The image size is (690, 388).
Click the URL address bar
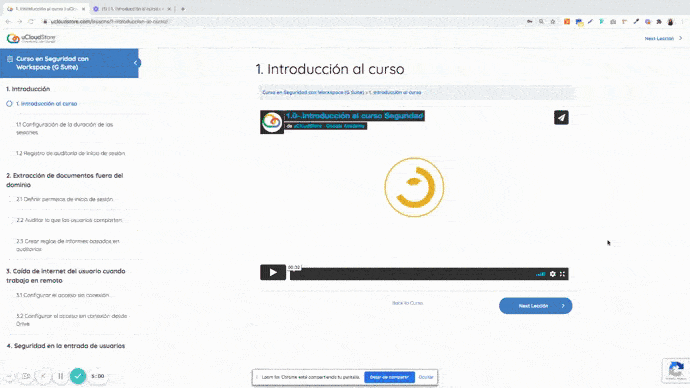click(282, 22)
